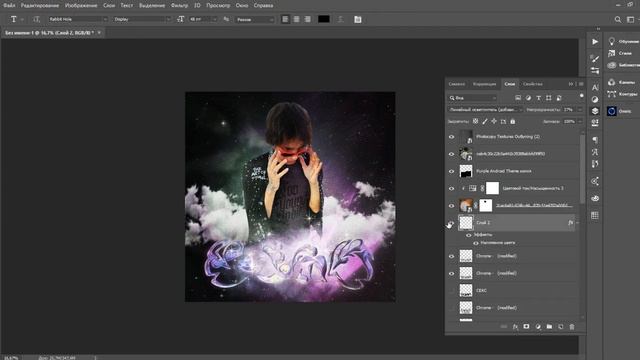Open the workspace switcher icon

pyautogui.click(x=631, y=19)
